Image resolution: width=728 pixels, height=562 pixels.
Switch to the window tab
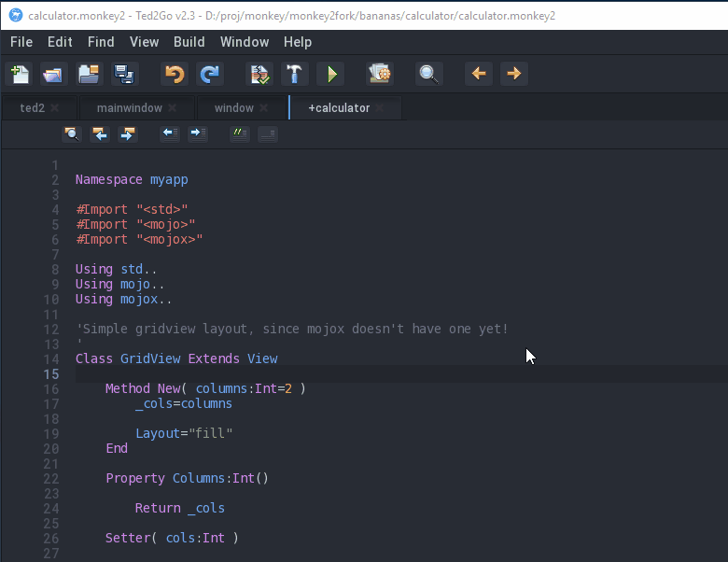pos(233,108)
